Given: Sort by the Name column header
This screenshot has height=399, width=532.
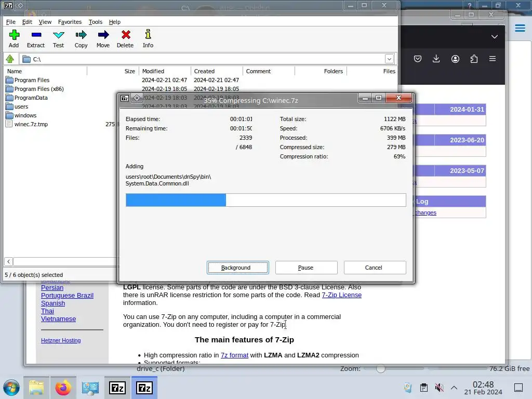Looking at the screenshot, I should [46, 71].
